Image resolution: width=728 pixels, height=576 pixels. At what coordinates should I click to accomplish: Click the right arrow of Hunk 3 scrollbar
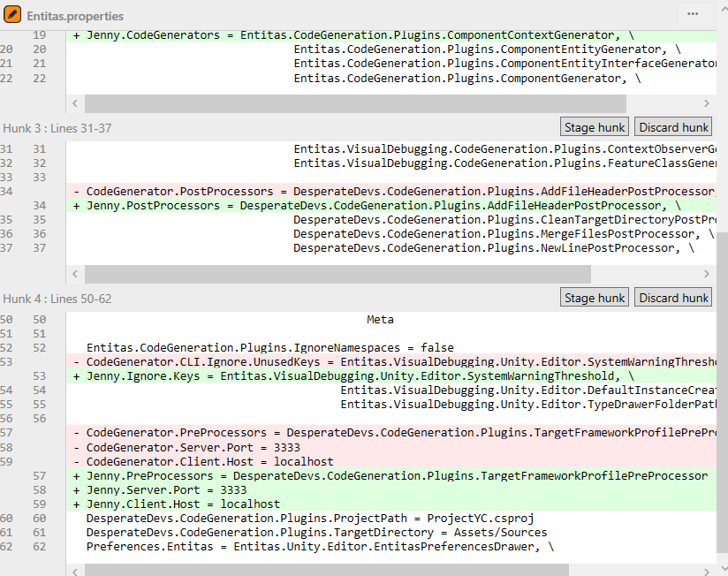(705, 274)
